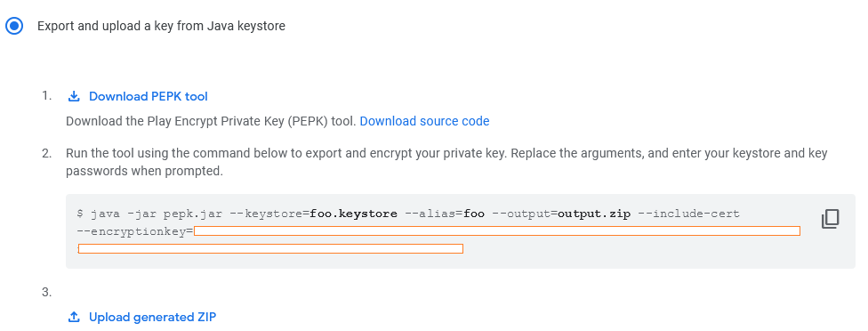Click the download arrow icon beside PEPK tool
Image resolution: width=868 pixels, height=331 pixels.
(74, 96)
